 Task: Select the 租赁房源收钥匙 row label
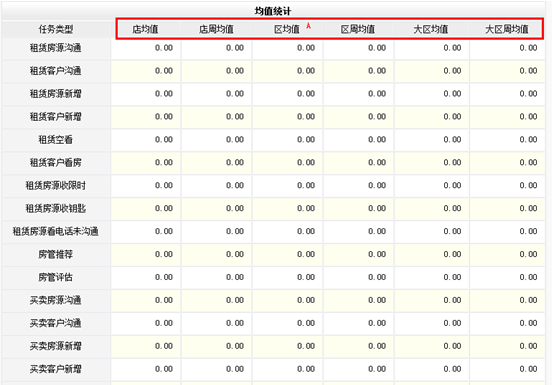pos(56,208)
